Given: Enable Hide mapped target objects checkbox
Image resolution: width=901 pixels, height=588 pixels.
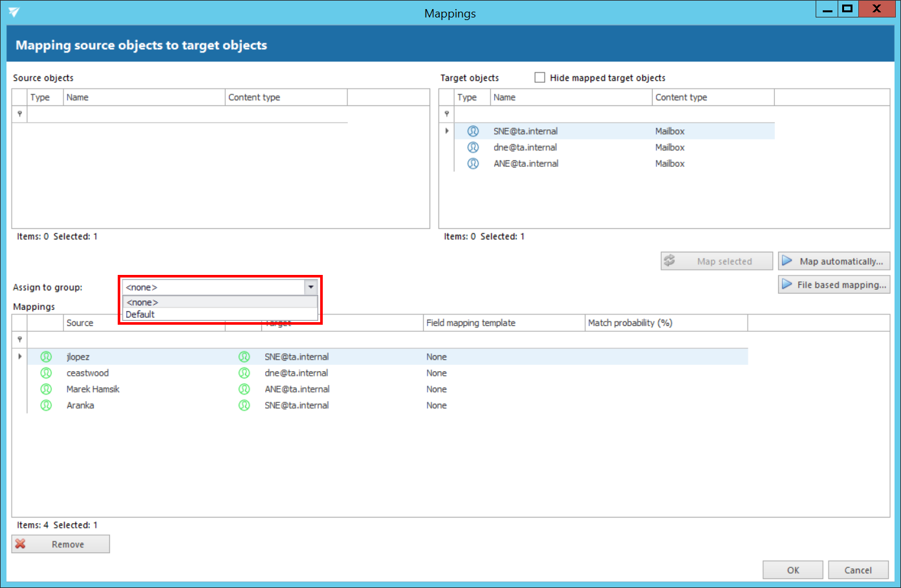Looking at the screenshot, I should click(540, 78).
